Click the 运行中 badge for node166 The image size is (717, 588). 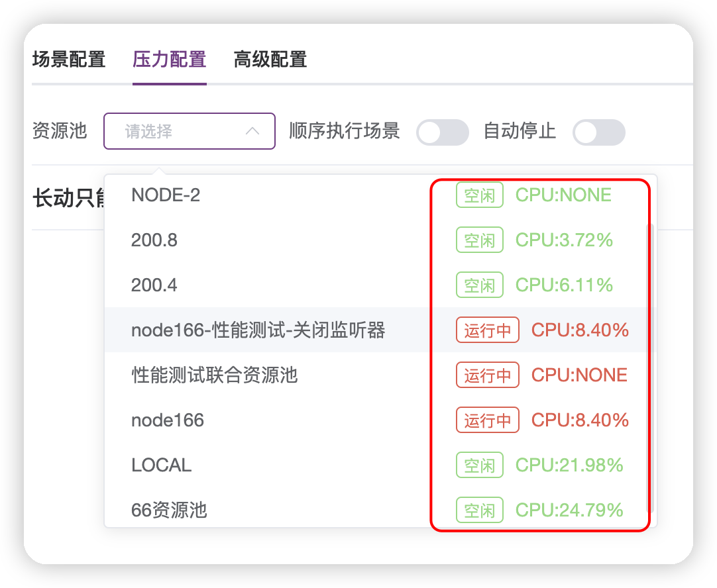point(487,420)
